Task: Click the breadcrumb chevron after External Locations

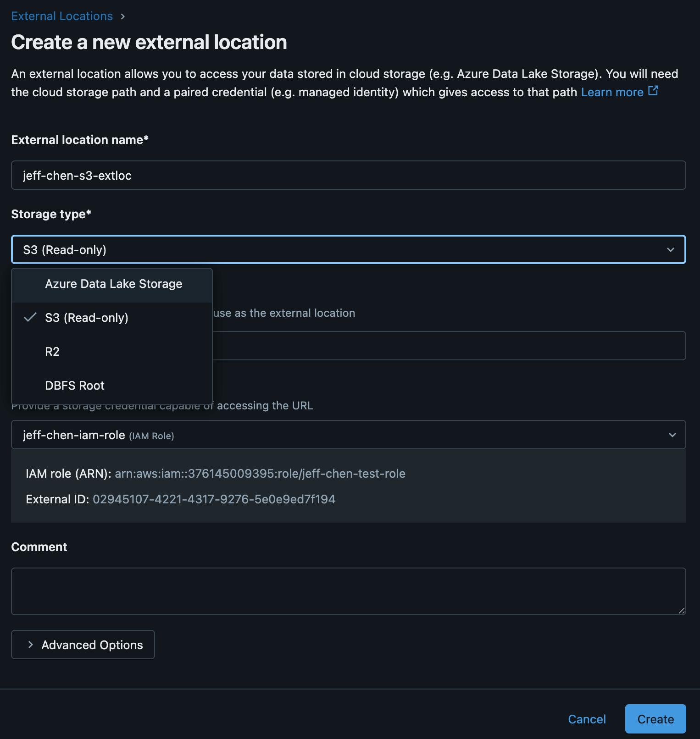Action: (123, 17)
